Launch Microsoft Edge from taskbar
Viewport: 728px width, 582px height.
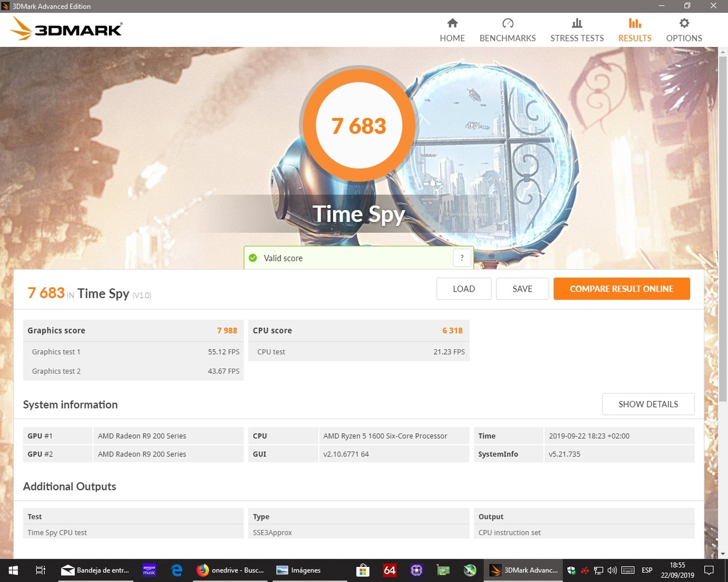tap(176, 570)
